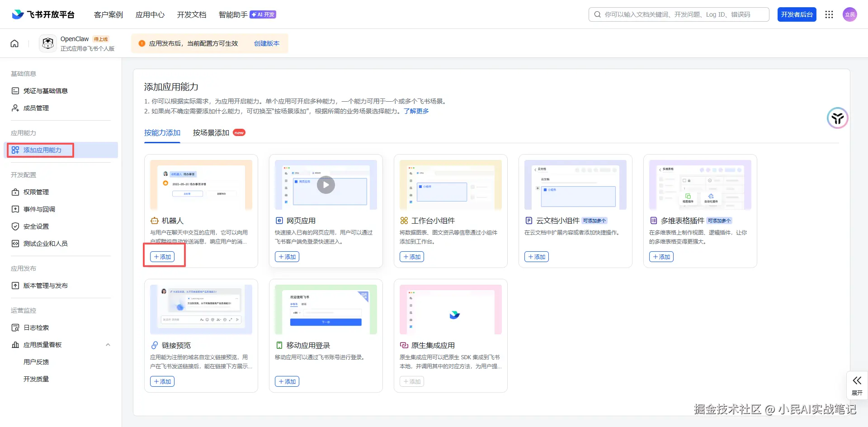The height and width of the screenshot is (427, 868).
Task: Open the user profile avatar
Action: click(850, 14)
